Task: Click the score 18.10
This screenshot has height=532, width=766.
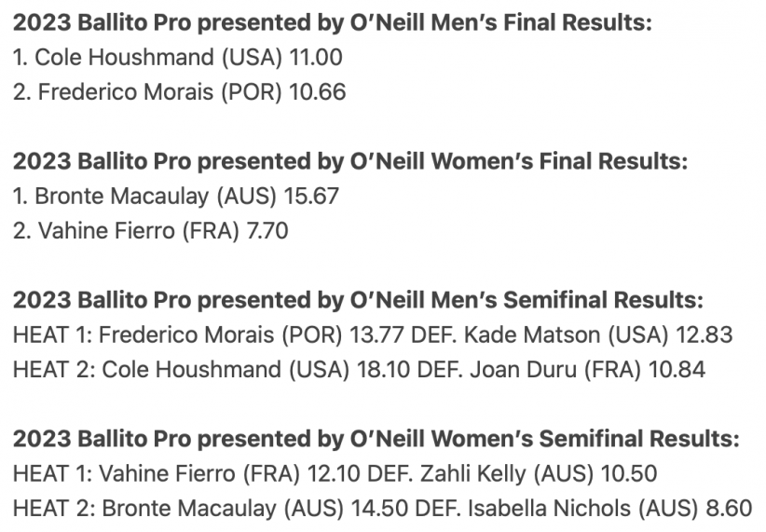Action: coord(384,370)
